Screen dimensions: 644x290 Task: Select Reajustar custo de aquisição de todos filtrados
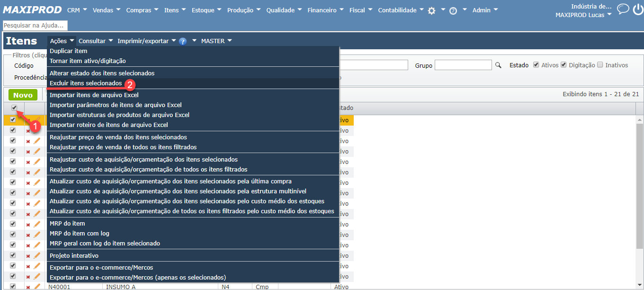193,170
